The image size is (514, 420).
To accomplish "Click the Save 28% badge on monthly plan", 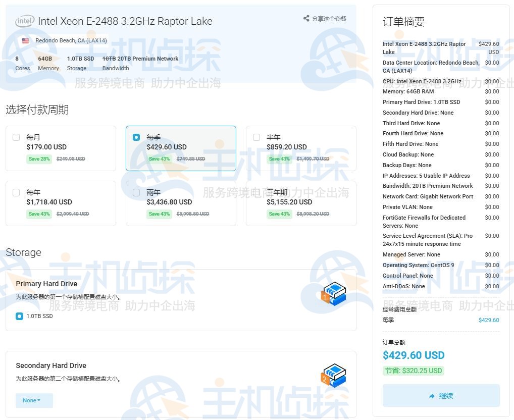I will pos(39,159).
